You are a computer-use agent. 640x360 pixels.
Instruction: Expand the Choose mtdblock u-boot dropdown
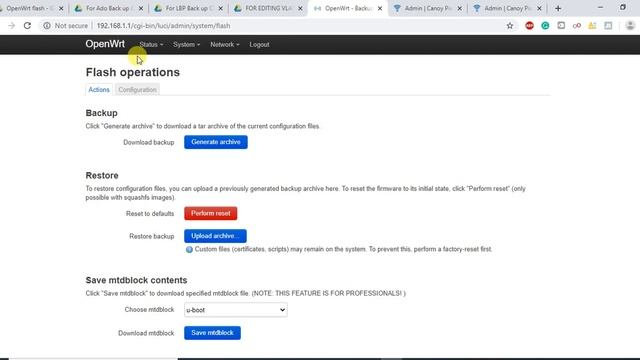[236, 310]
